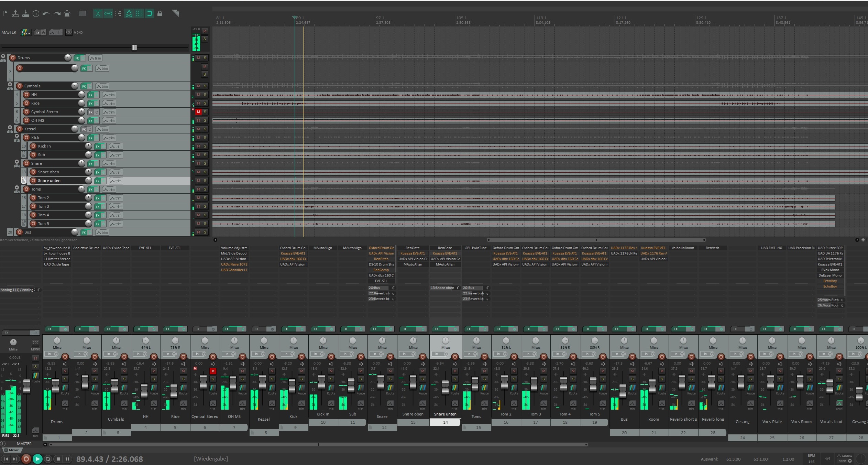Toggle the metronome in the toolbar
The image size is (868, 465).
pos(67,14)
